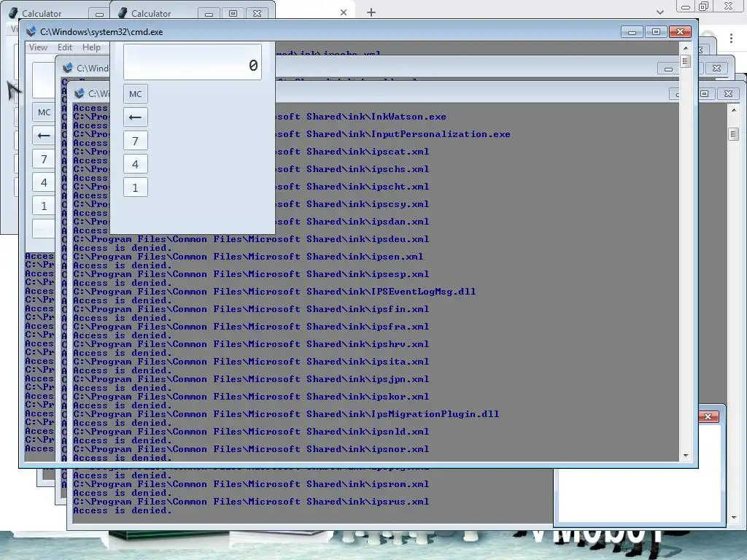Click the 7 key in the front Calculator
This screenshot has height=560, width=747.
point(135,141)
